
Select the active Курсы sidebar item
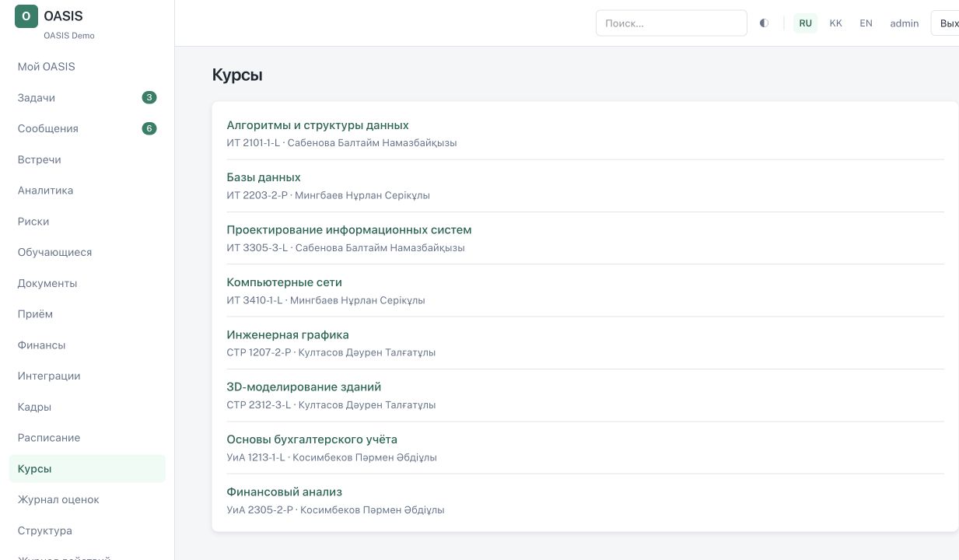pos(87,469)
